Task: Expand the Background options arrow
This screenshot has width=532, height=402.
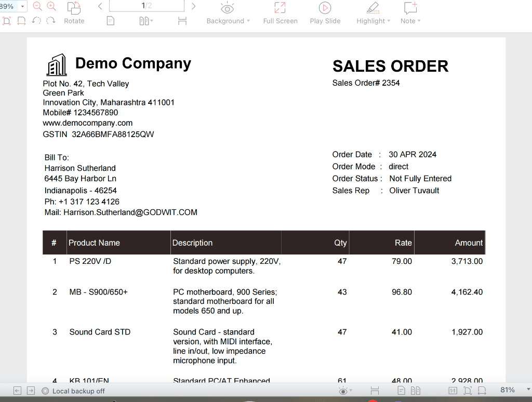Action: pos(248,21)
